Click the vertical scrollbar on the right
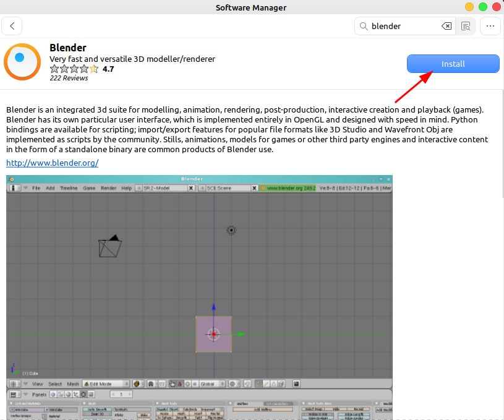Screen dimensions: 504x420 tap(503, 145)
